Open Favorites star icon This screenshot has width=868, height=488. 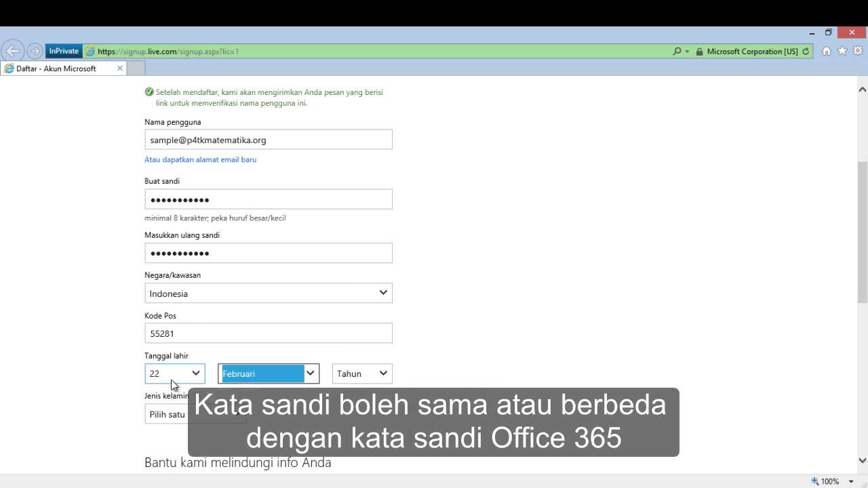coord(842,51)
